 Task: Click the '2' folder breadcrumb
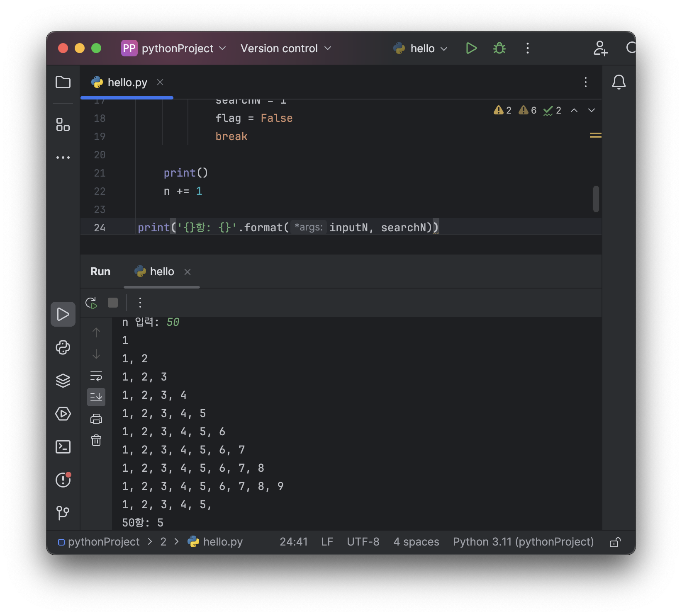(163, 542)
